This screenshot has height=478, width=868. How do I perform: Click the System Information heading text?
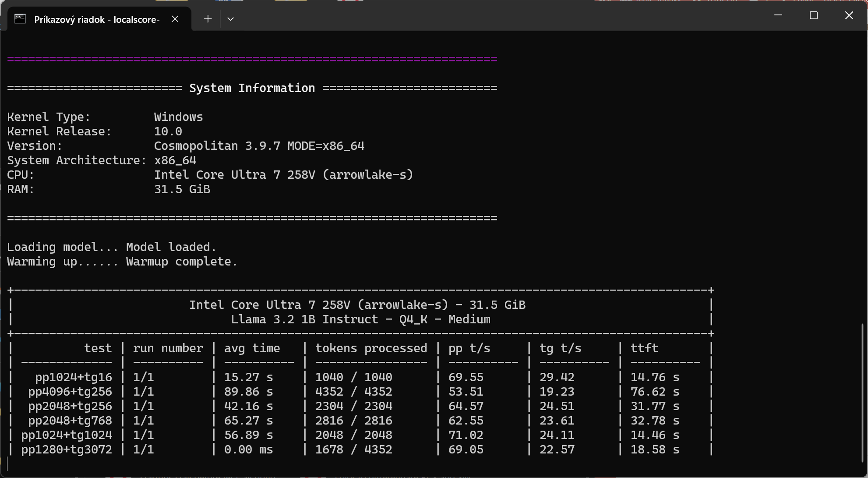(x=252, y=88)
